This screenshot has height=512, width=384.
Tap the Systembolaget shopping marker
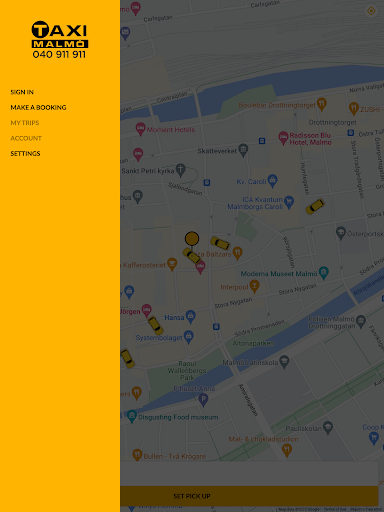[x=188, y=337]
